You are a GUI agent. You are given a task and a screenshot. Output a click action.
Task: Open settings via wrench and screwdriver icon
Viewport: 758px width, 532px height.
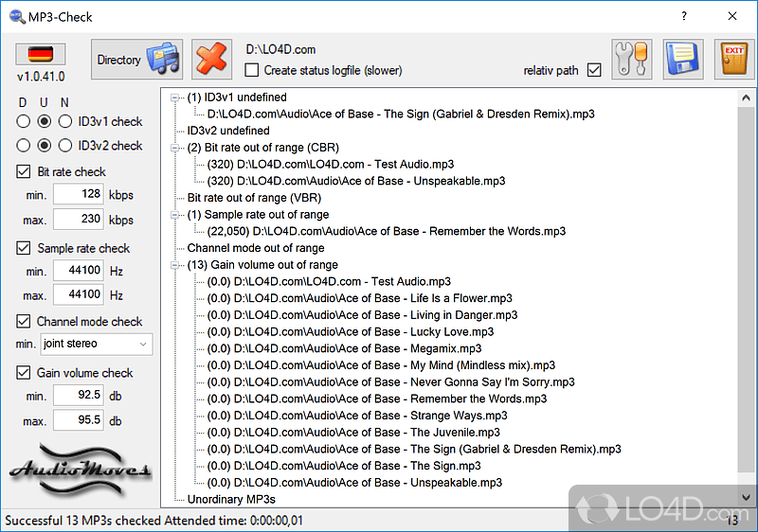[x=632, y=60]
